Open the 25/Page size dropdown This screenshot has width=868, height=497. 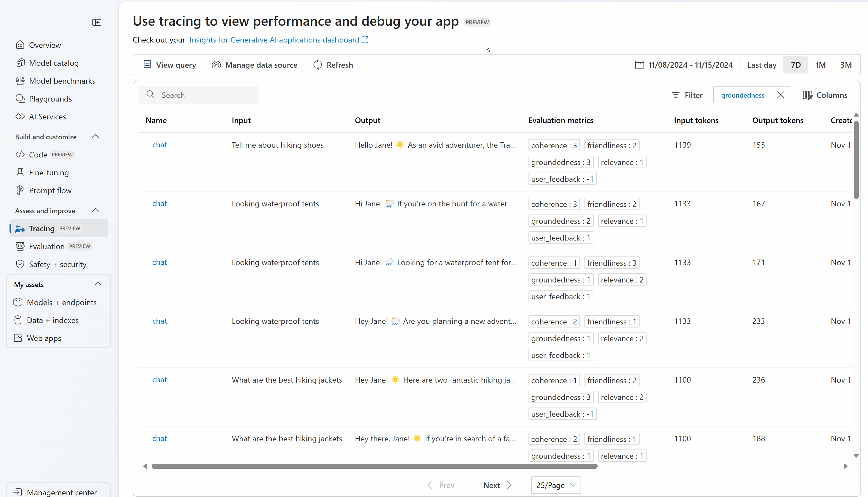556,485
